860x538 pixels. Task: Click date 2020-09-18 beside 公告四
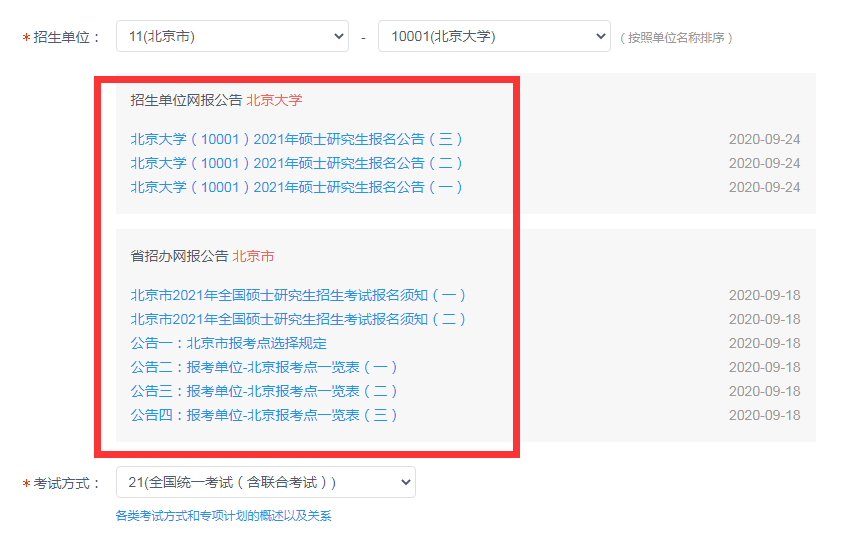coord(764,415)
